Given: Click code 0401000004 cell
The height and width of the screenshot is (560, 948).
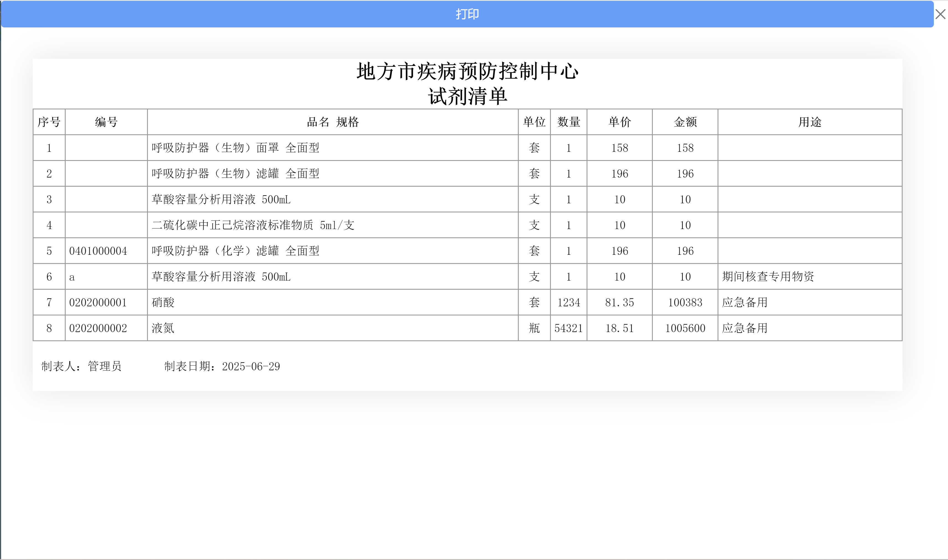Looking at the screenshot, I should 106,251.
